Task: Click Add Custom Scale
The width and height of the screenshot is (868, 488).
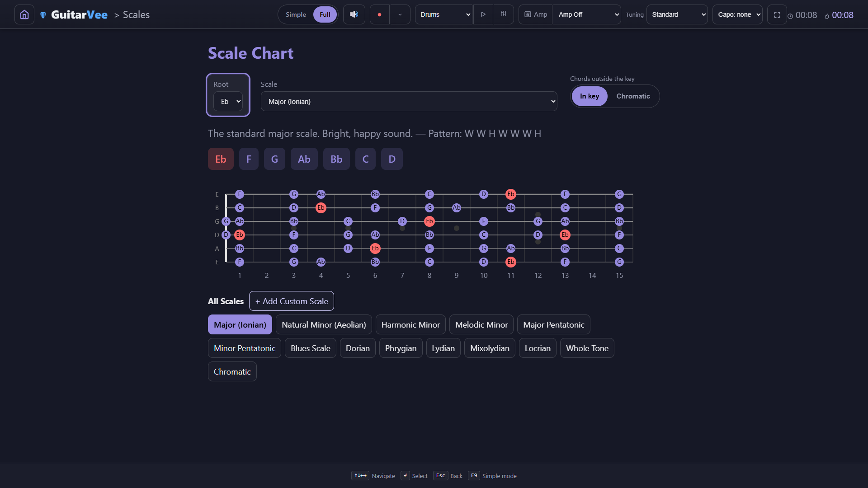Action: click(x=292, y=301)
